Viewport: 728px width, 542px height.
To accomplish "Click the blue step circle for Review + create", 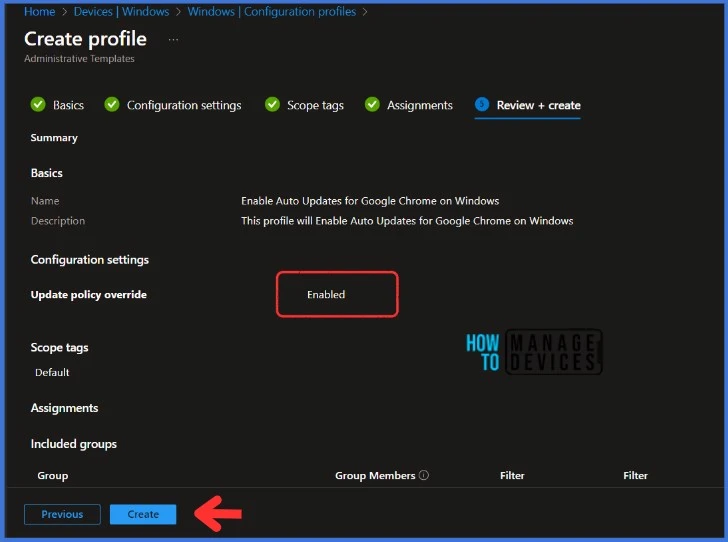I will [482, 104].
